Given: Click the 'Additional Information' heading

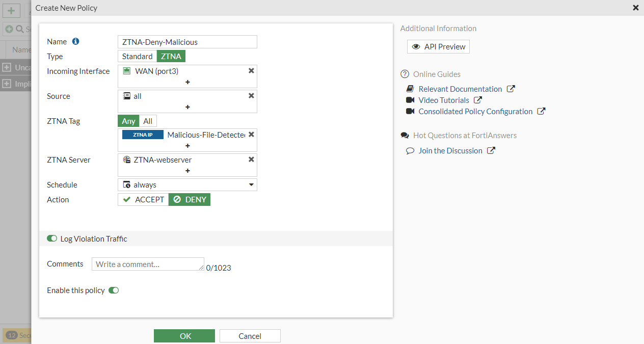Looking at the screenshot, I should (x=438, y=29).
